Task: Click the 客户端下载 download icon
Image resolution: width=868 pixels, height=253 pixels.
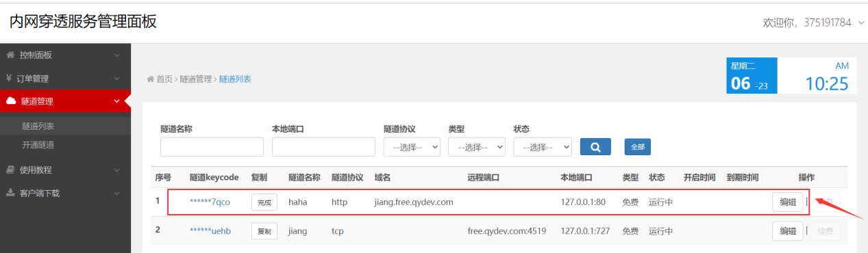Action: 10,193
